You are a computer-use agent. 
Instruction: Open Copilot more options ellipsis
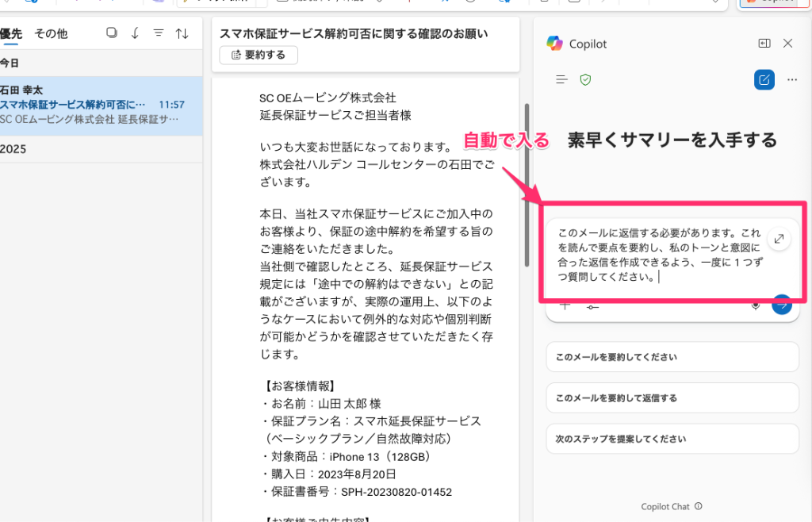click(x=791, y=79)
